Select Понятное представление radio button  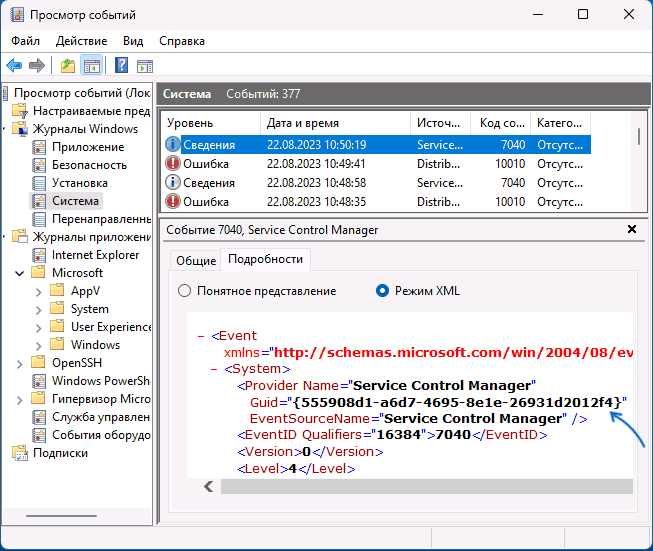point(184,291)
